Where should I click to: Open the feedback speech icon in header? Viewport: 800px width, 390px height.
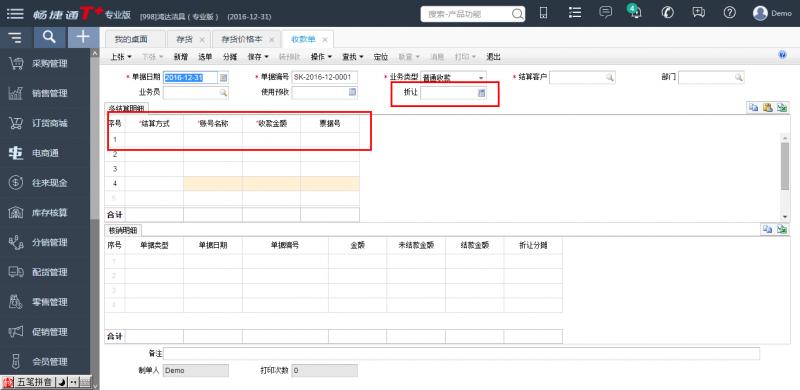click(698, 13)
